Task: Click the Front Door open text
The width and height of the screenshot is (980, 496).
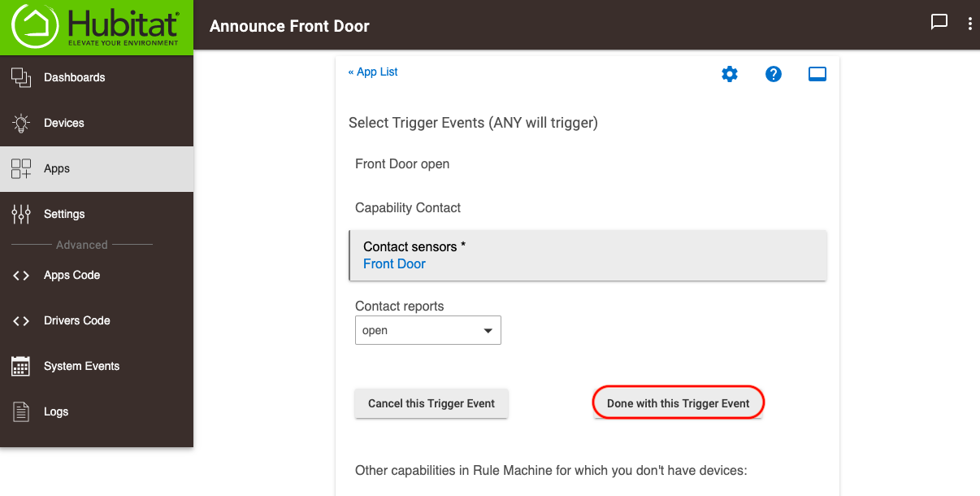Action: pos(402,163)
